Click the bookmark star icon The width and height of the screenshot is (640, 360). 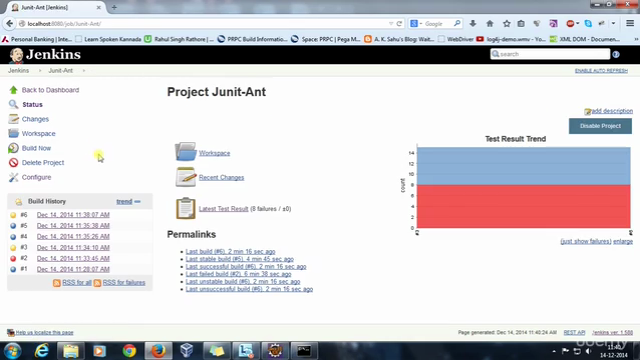point(507,24)
